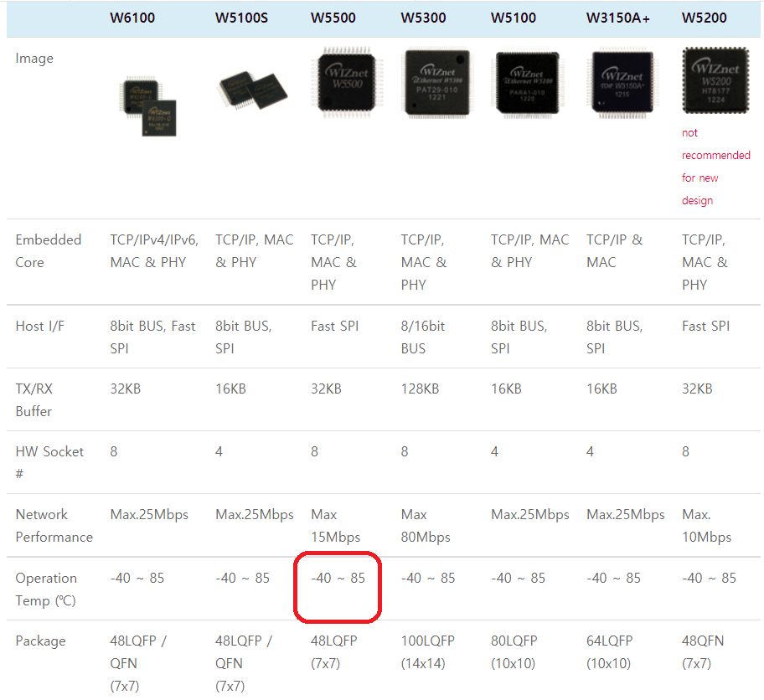Click the W5100S chip image
The image size is (764, 700).
coord(252,90)
